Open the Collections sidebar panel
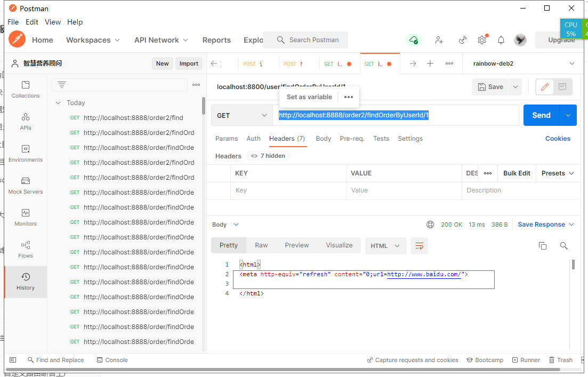The height and width of the screenshot is (377, 588). 26,89
